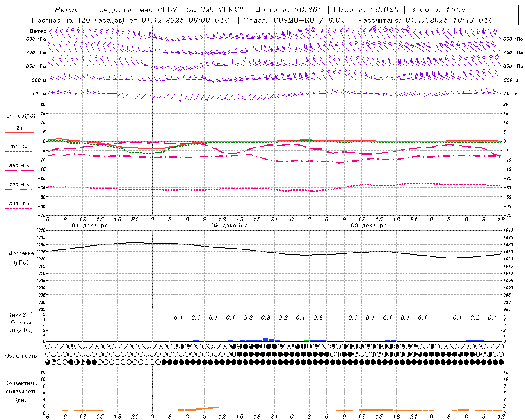The image size is (525, 420).
Task: Click right-side "500 гПа" wind level label
Action: coord(513,39)
